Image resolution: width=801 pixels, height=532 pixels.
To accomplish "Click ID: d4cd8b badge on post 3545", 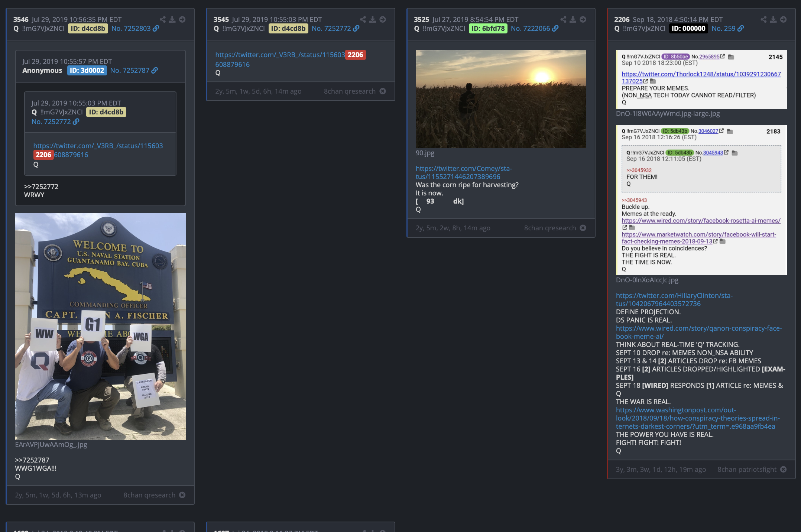I will tap(288, 28).
